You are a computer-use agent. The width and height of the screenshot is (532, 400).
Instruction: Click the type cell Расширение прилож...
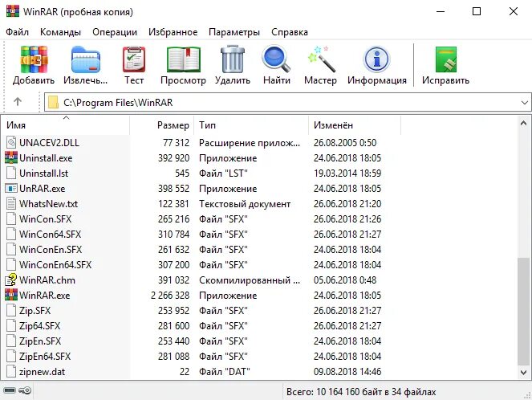(250, 142)
